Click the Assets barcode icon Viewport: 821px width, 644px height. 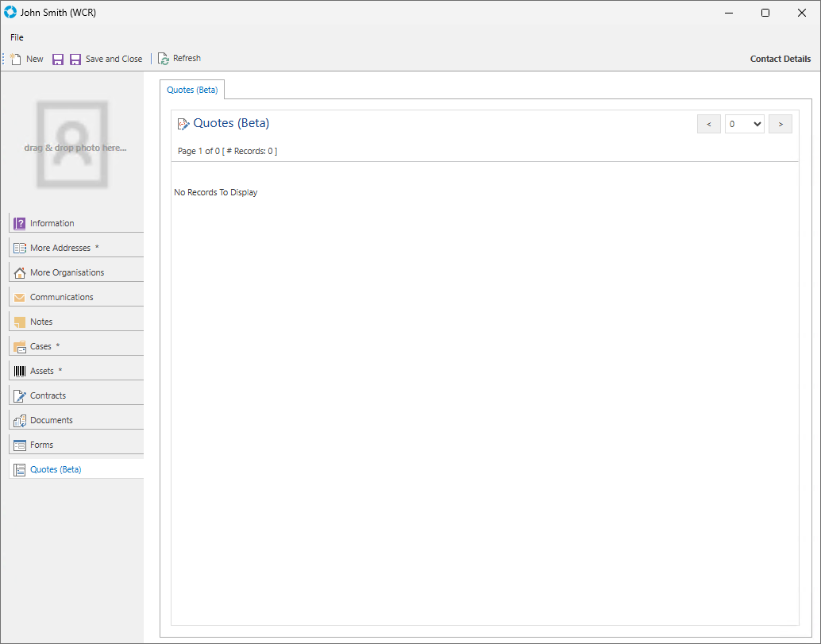click(x=20, y=371)
